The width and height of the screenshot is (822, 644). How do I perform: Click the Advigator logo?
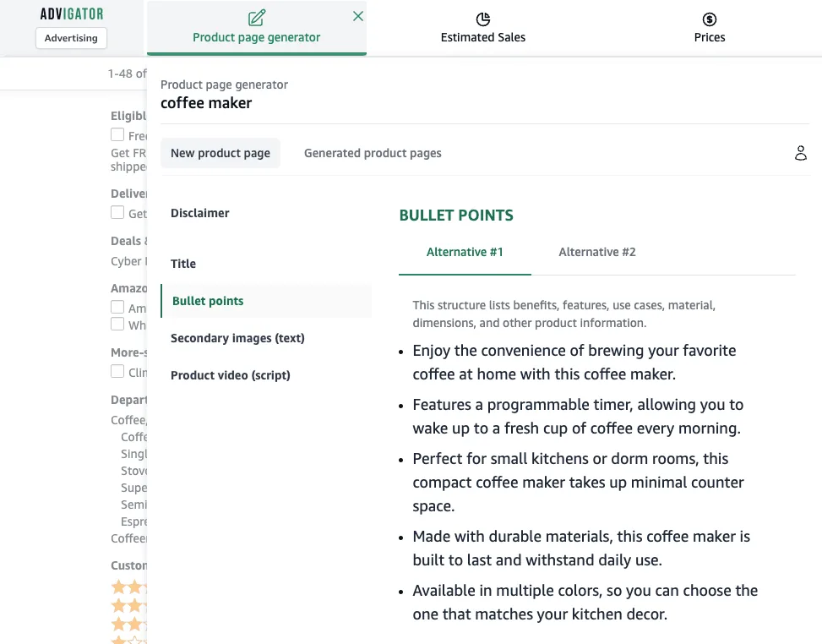coord(72,14)
